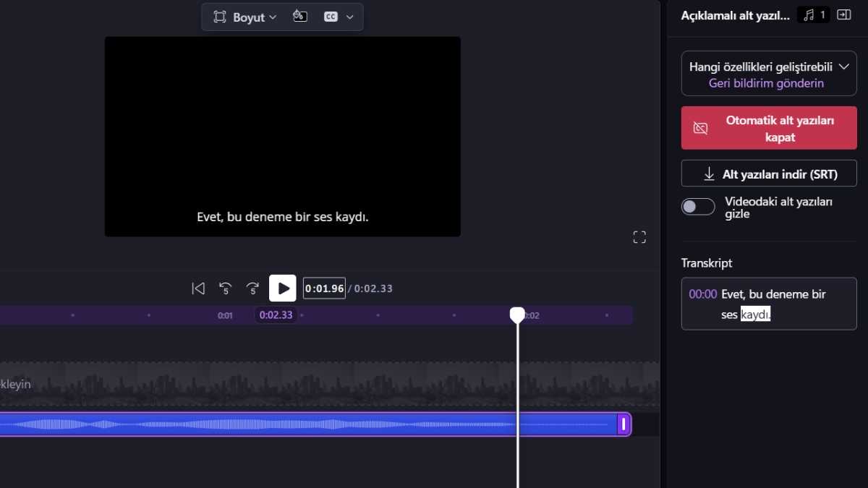
Task: Click the current time field 0:01.96
Action: click(324, 288)
